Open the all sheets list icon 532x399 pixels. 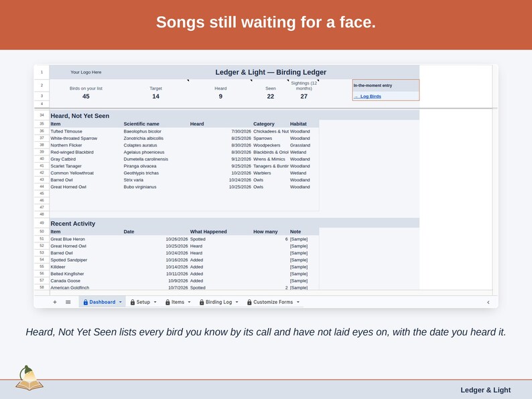[68, 302]
